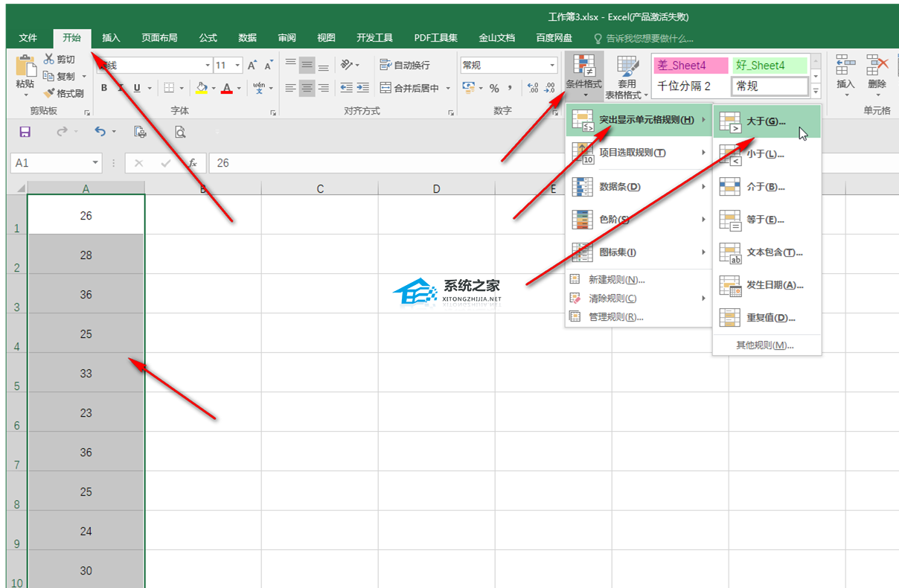Toggle Underline formatting
The image size is (899, 588).
(x=137, y=88)
